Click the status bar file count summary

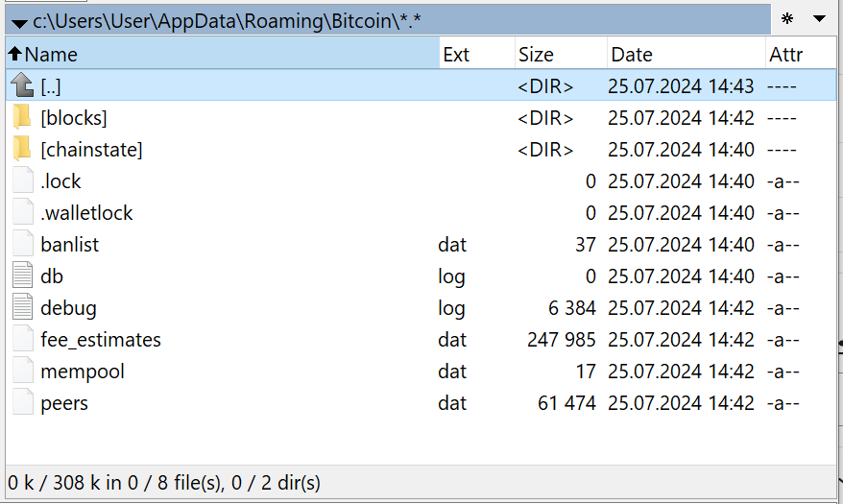click(164, 483)
